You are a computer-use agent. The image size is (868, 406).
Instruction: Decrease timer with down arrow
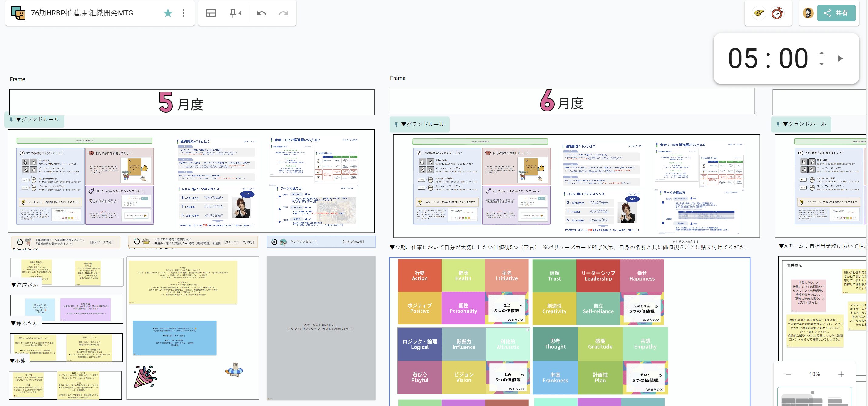(x=822, y=64)
